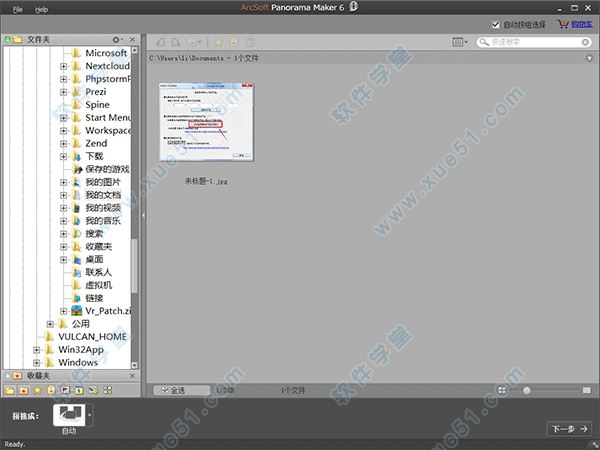Toggle 自动按组选择 checkbox
The image size is (600, 450).
496,25
